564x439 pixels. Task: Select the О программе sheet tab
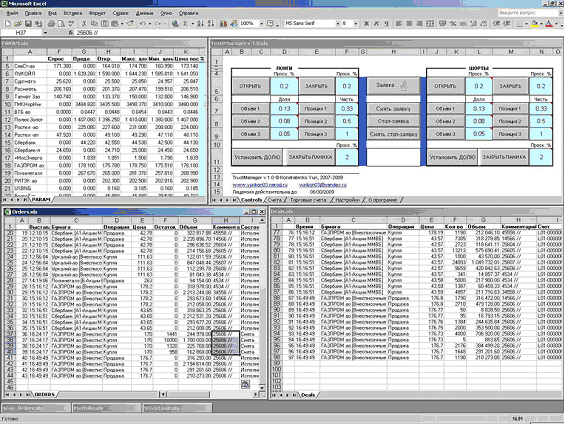pos(382,200)
